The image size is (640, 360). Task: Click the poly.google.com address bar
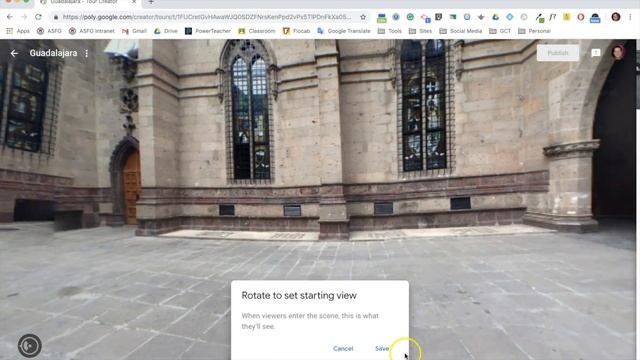[x=207, y=17]
